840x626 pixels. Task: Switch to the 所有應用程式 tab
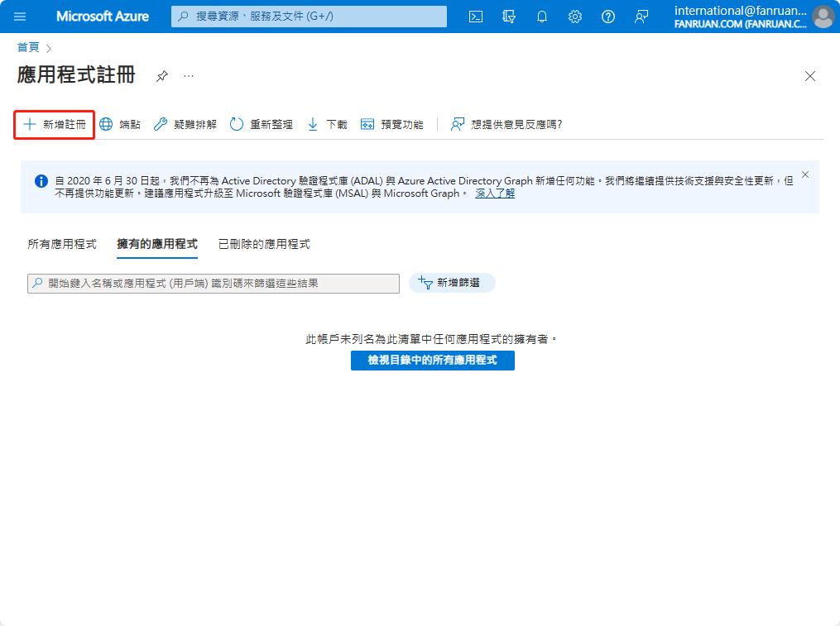tap(62, 244)
